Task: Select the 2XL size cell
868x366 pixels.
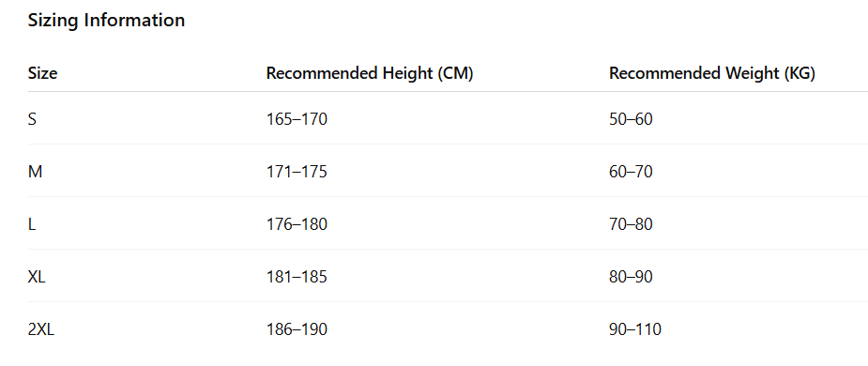Action: tap(41, 329)
